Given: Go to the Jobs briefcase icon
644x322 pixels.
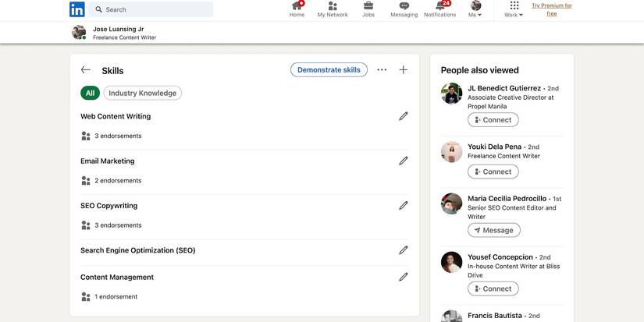Looking at the screenshot, I should click(x=368, y=5).
